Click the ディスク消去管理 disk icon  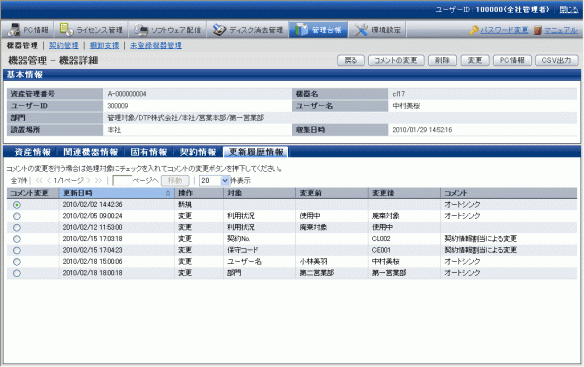point(219,30)
